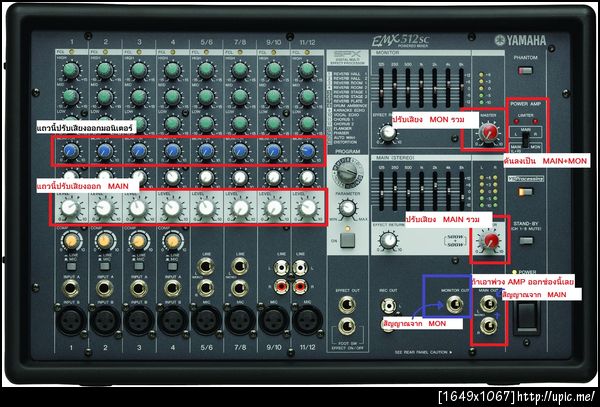Click channel 7/8 MID EQ green knob
Screen dimensions: 600x407
pyautogui.click(x=240, y=97)
